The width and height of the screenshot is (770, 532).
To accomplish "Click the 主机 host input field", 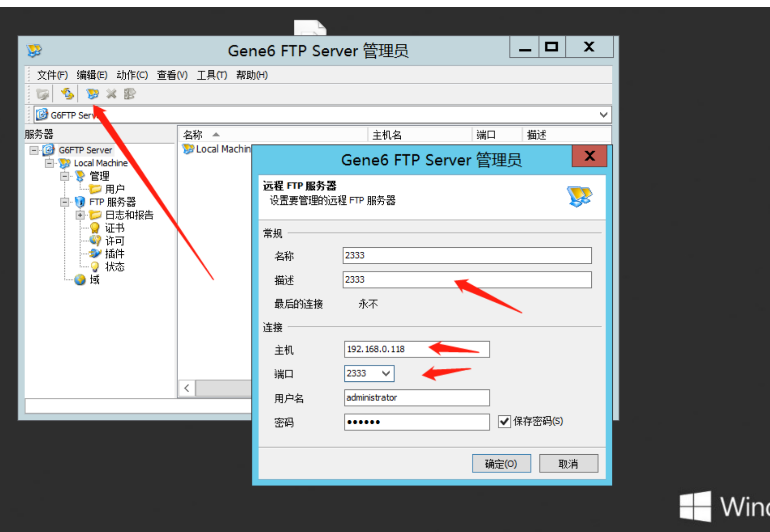I will 417,349.
